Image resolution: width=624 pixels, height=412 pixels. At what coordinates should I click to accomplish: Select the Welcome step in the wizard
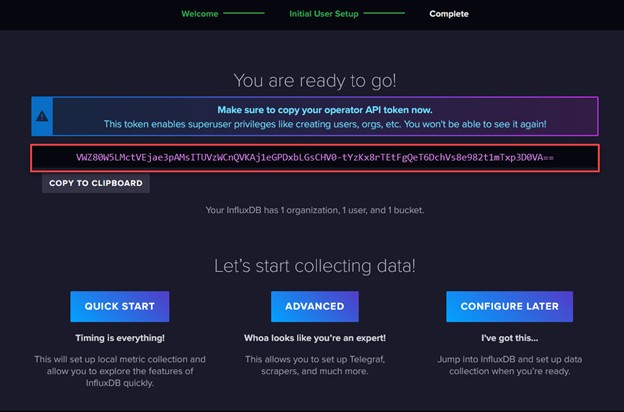pos(200,14)
